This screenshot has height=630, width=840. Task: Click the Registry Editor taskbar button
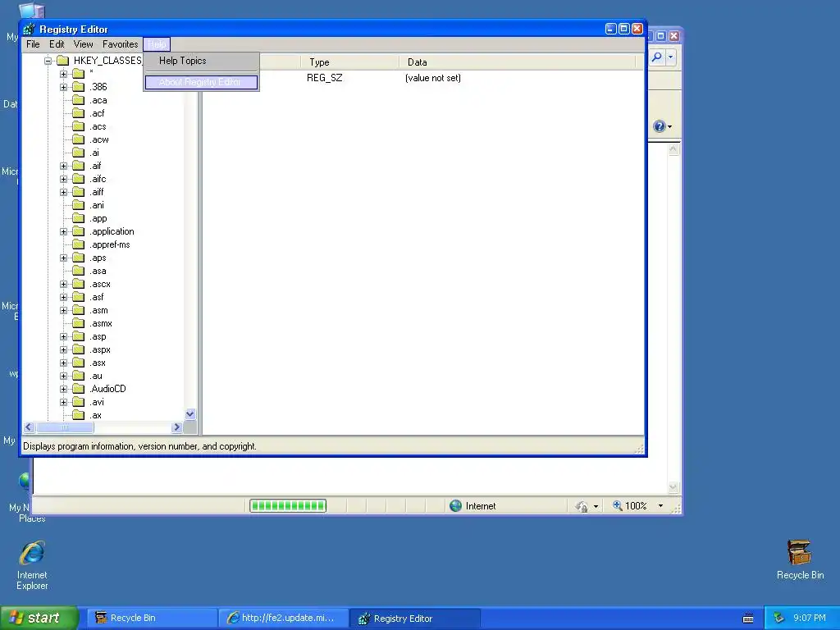pyautogui.click(x=414, y=619)
